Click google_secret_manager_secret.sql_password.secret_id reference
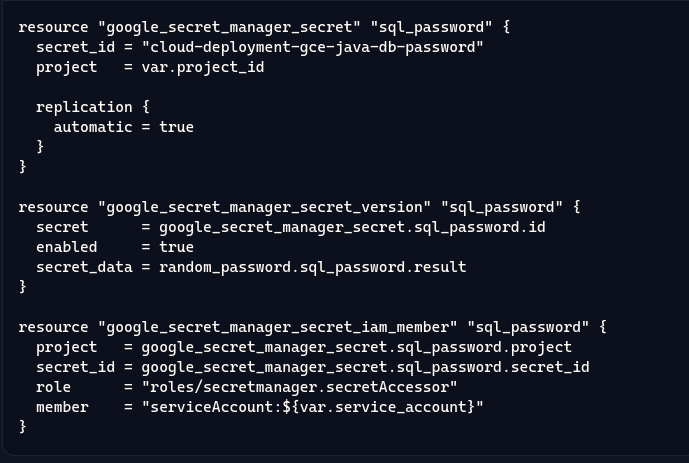The width and height of the screenshot is (689, 463). (x=365, y=367)
